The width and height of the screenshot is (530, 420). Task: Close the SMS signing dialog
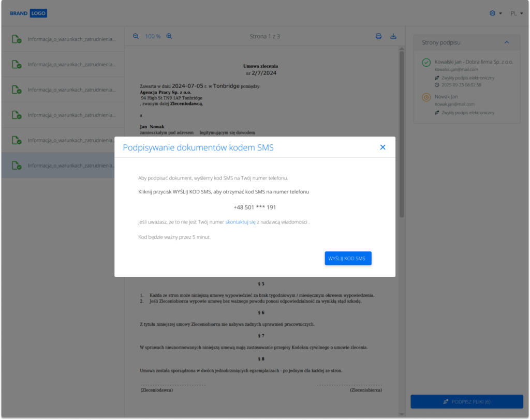[x=383, y=147]
